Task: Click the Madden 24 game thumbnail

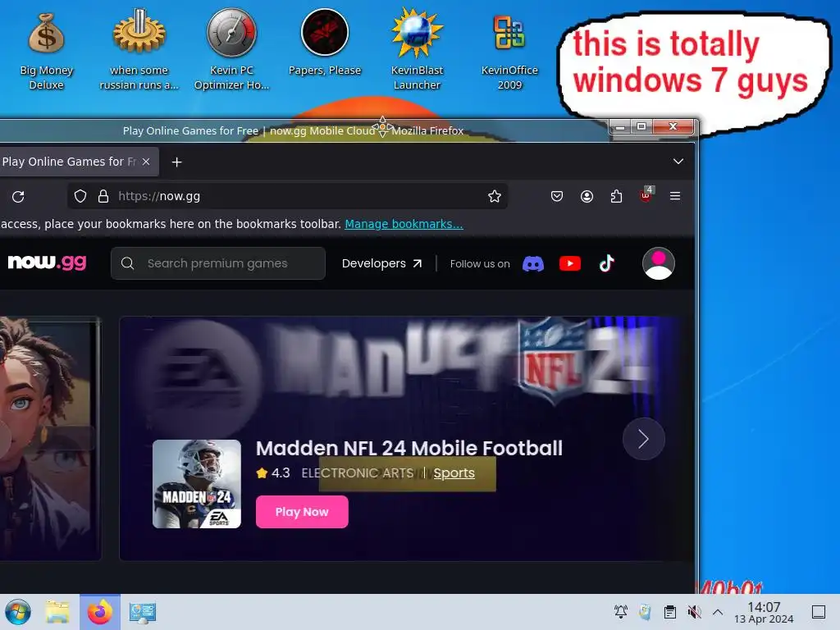Action: 197,484
